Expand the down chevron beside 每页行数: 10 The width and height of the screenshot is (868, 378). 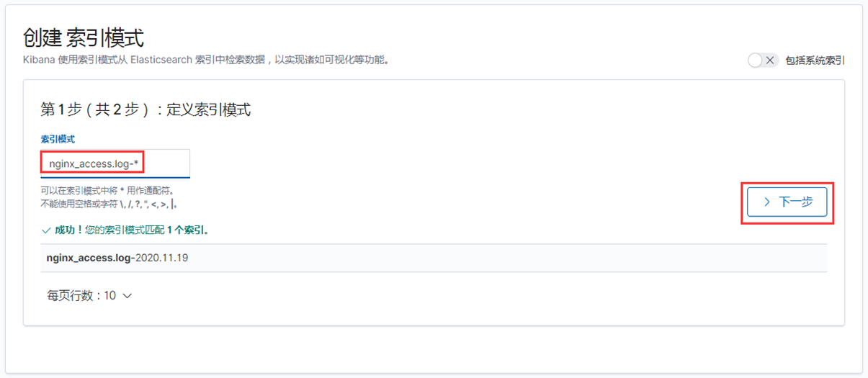127,296
